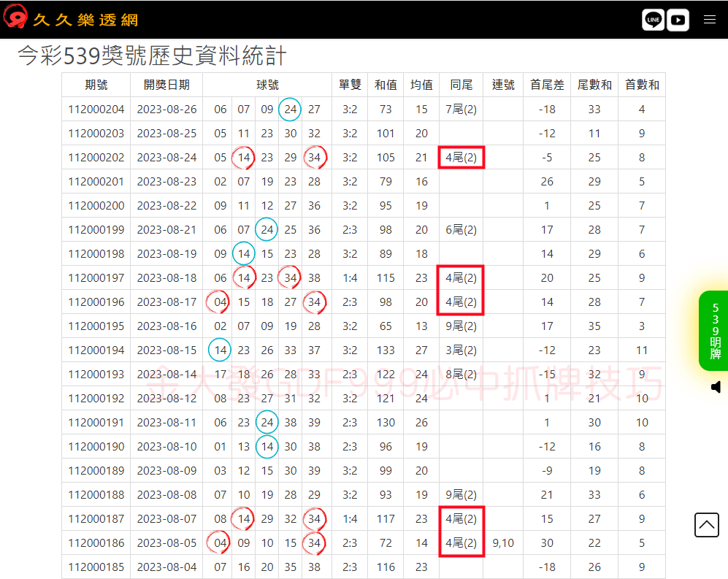
Task: Click the 首數和 column header
Action: click(641, 85)
